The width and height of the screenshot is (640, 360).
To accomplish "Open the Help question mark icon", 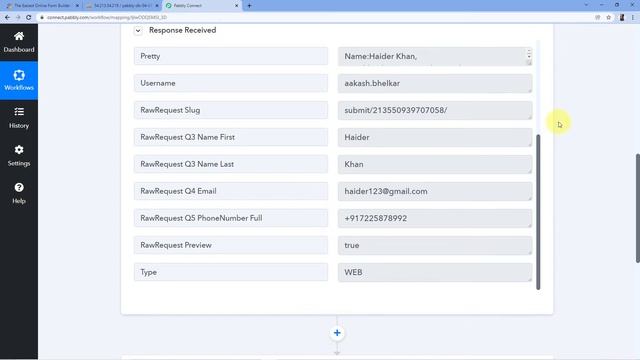I will (x=19, y=187).
